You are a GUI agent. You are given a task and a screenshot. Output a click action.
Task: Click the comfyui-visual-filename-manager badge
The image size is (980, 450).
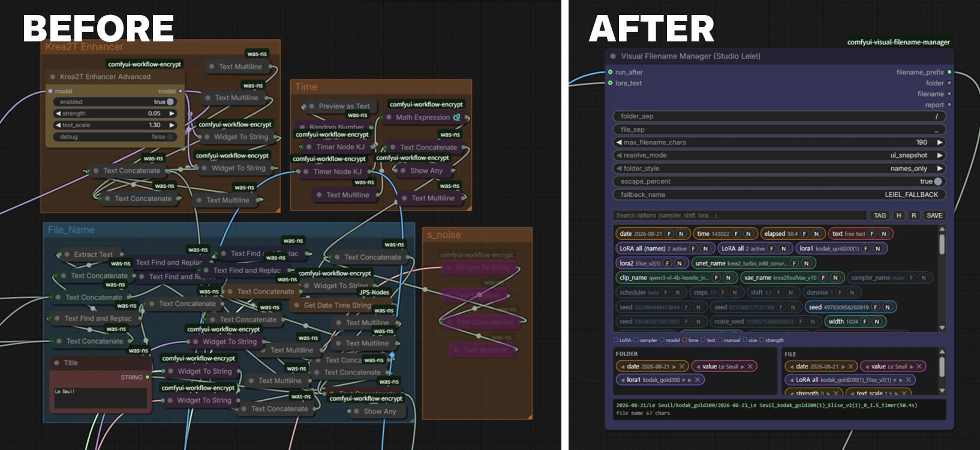(x=898, y=42)
